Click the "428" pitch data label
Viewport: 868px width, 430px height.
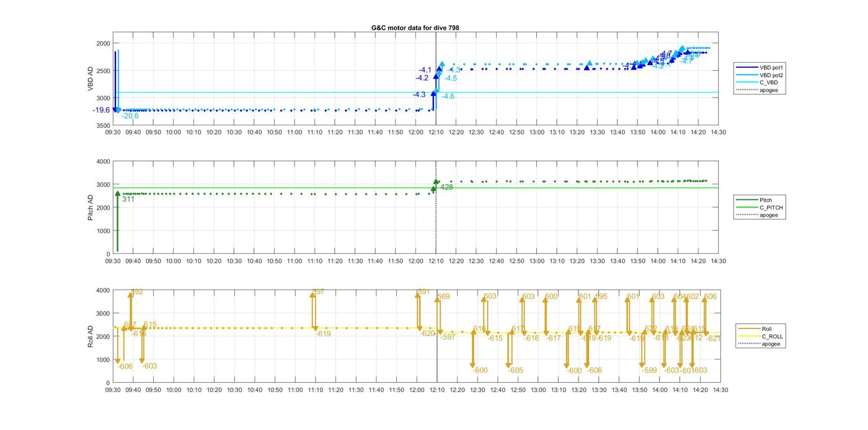[446, 187]
